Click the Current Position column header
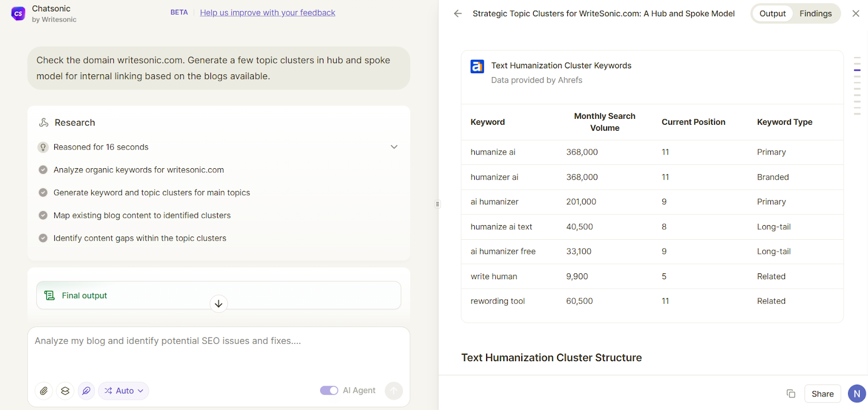868x410 pixels. click(x=693, y=122)
